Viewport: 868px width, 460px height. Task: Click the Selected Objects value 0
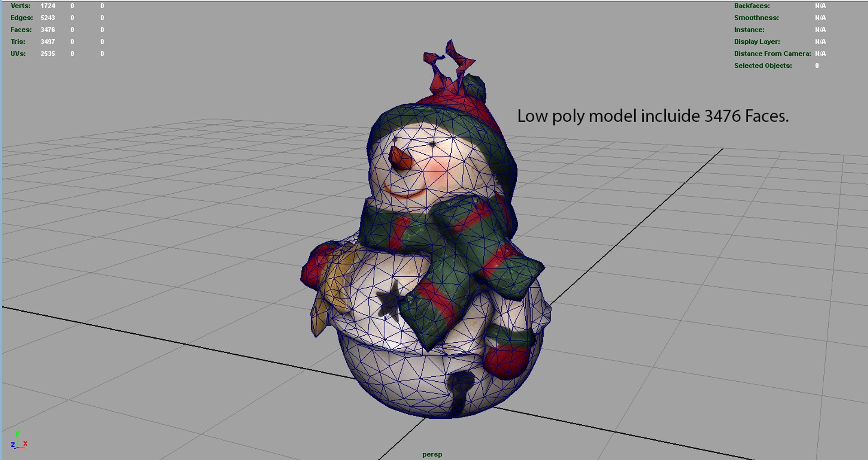(x=817, y=66)
